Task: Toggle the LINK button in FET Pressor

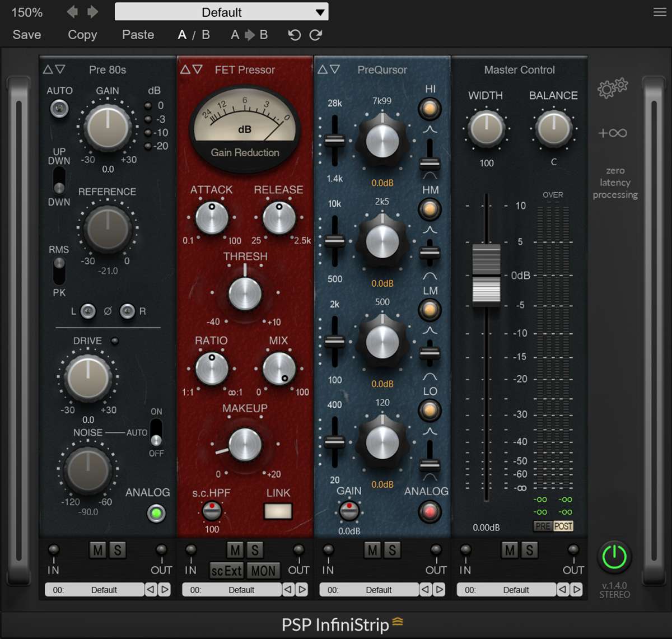Action: click(278, 511)
